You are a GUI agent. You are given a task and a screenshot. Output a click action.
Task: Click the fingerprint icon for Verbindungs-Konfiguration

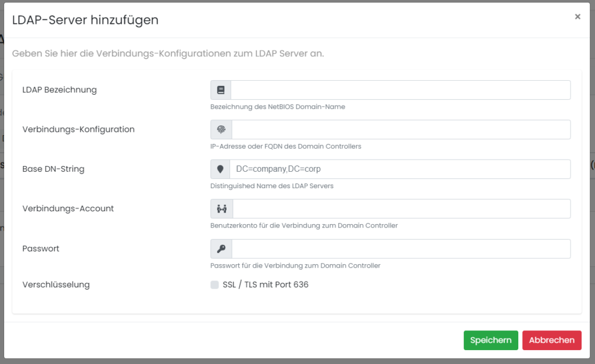[x=221, y=129]
